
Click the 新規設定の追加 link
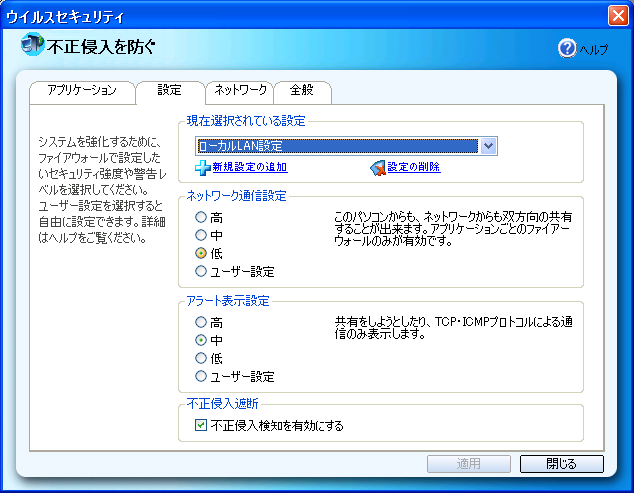249,167
